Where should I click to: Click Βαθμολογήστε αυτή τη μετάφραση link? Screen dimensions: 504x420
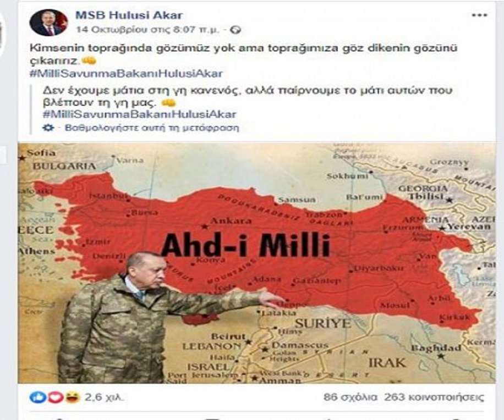(x=152, y=128)
